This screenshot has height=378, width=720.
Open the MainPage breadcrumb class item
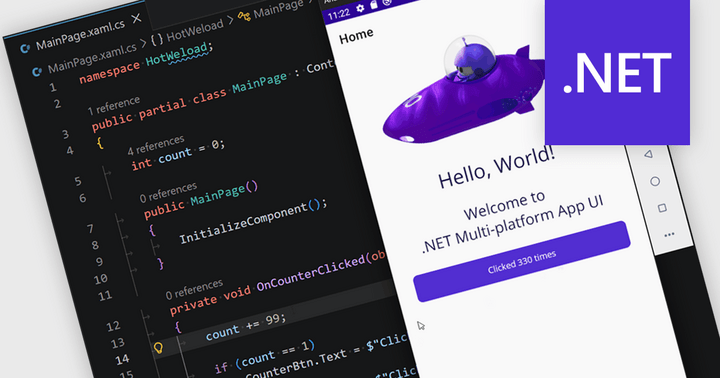271,11
